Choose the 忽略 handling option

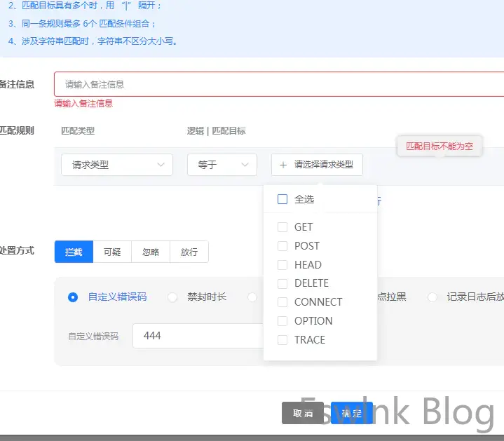tap(151, 252)
